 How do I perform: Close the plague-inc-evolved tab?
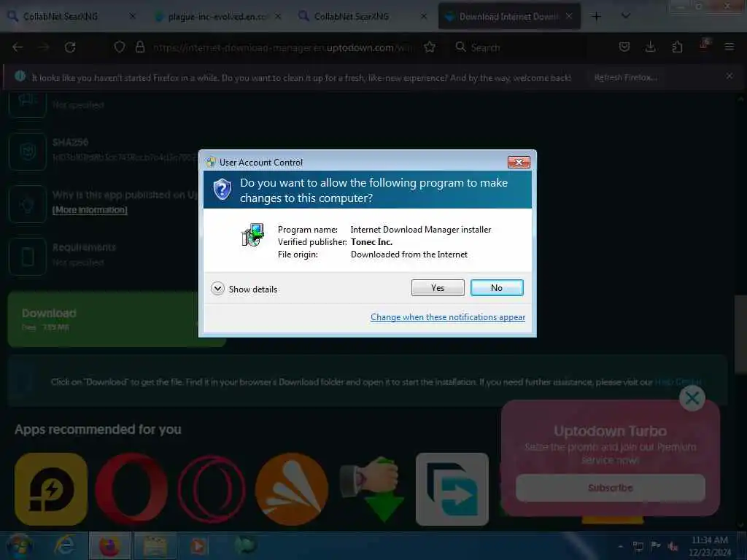[278, 16]
